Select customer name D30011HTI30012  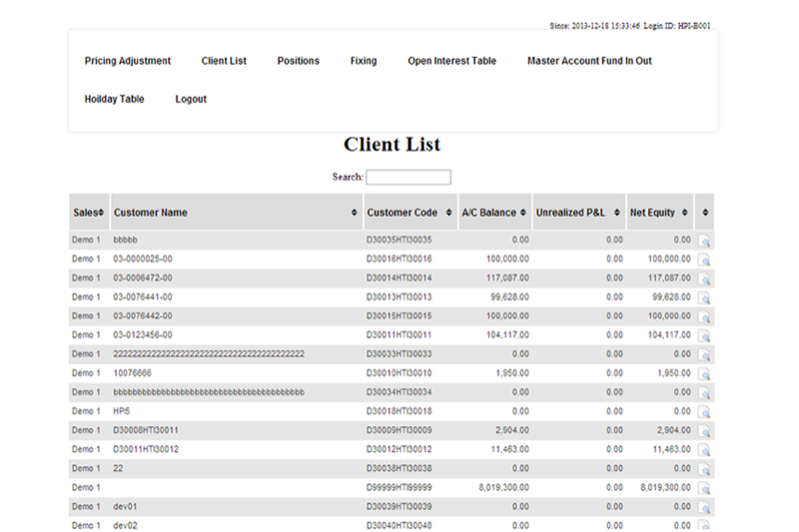click(146, 449)
